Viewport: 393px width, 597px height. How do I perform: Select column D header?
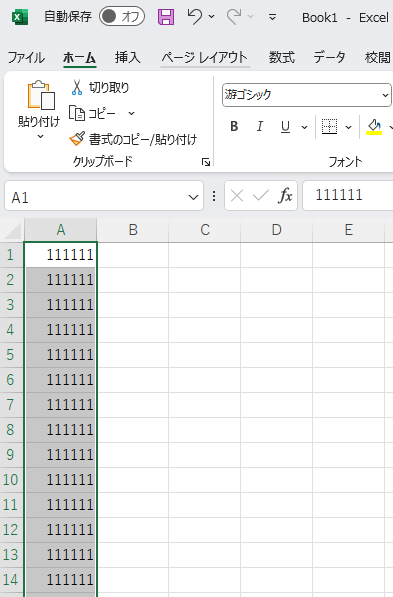click(276, 230)
